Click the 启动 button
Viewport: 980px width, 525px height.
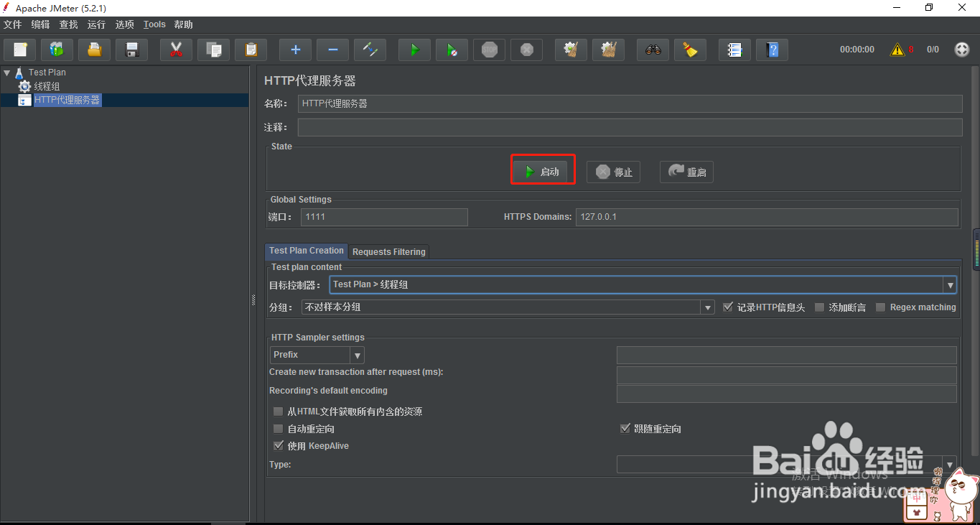[541, 172]
